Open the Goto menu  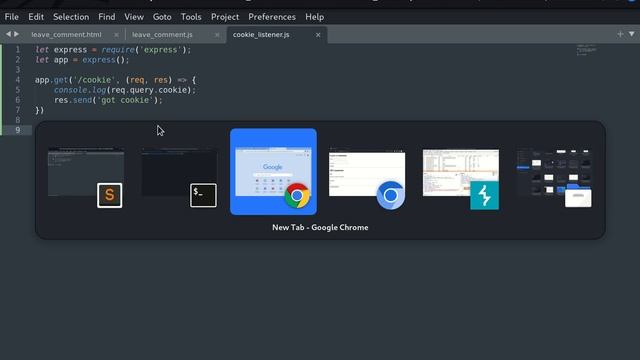tap(162, 17)
